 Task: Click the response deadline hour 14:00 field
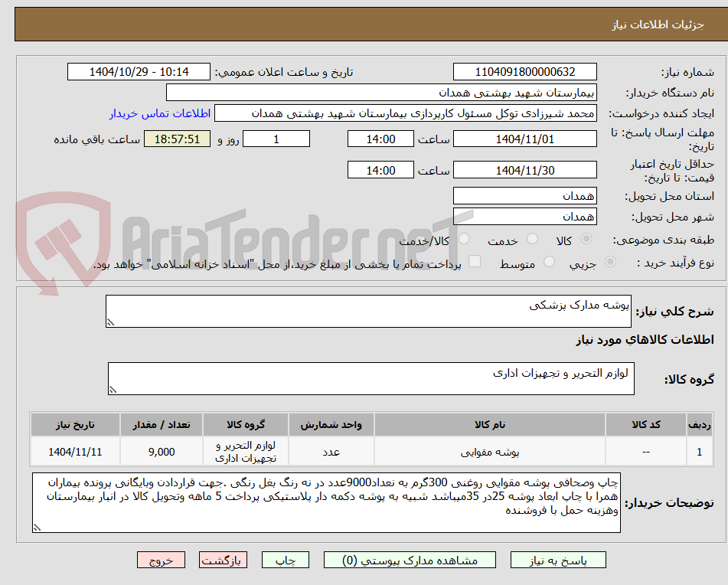(380, 139)
